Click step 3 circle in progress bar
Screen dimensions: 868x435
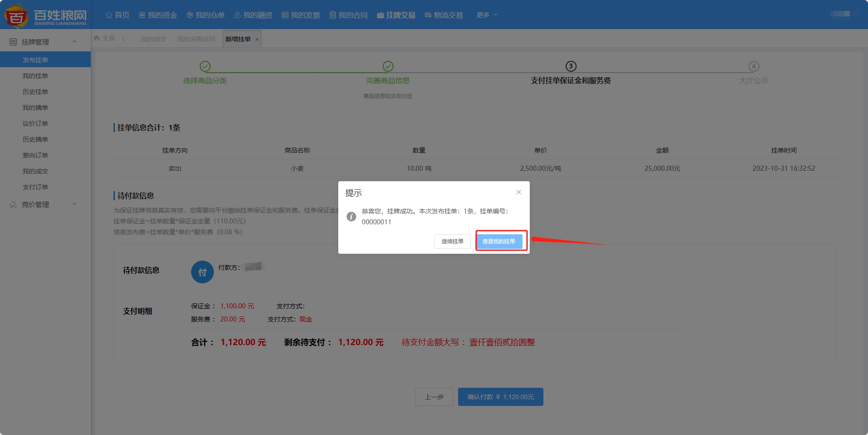[571, 66]
